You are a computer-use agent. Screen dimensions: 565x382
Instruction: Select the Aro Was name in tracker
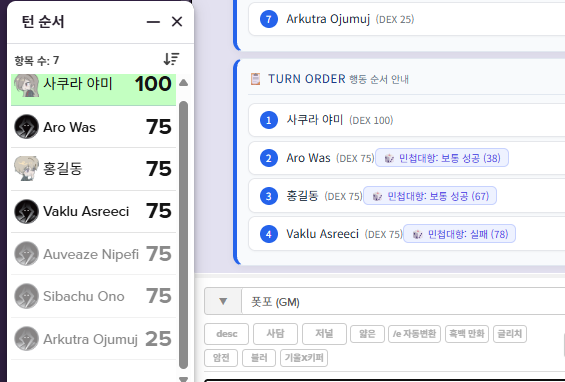69,127
